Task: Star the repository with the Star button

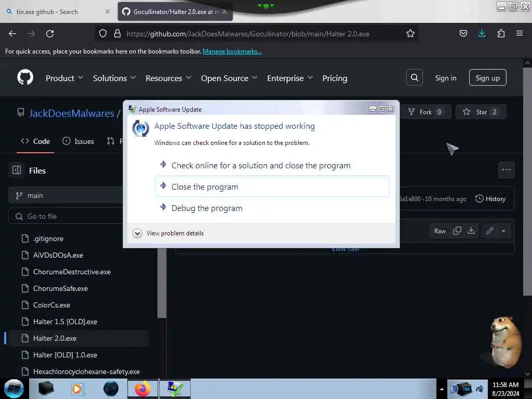Action: point(481,112)
